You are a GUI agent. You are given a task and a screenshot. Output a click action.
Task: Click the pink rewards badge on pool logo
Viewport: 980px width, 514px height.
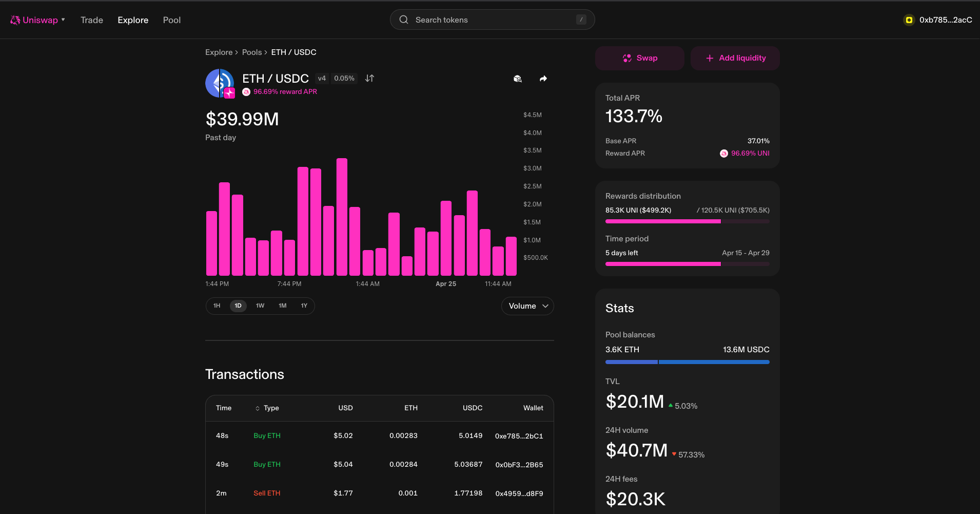point(229,93)
